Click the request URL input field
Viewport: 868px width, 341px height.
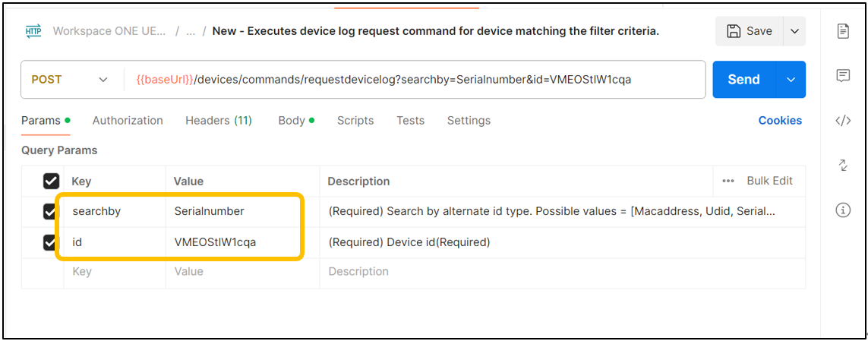tap(414, 80)
